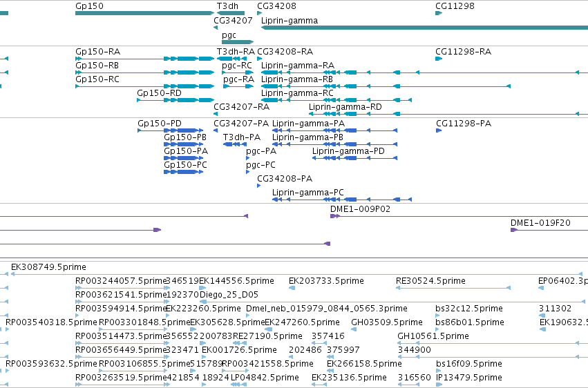Click the Liprin-gamma-RA transcript label
Viewport: 588px width, 388px height.
click(298, 66)
